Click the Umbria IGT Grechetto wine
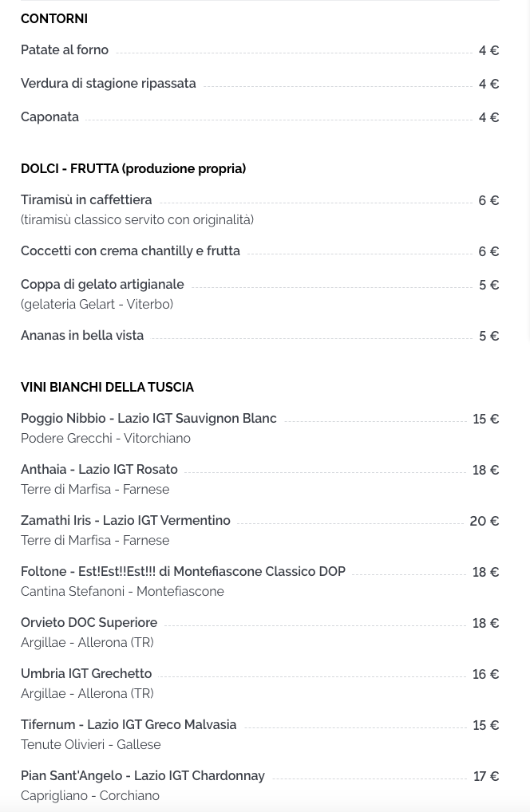This screenshot has height=812, width=530. point(86,674)
